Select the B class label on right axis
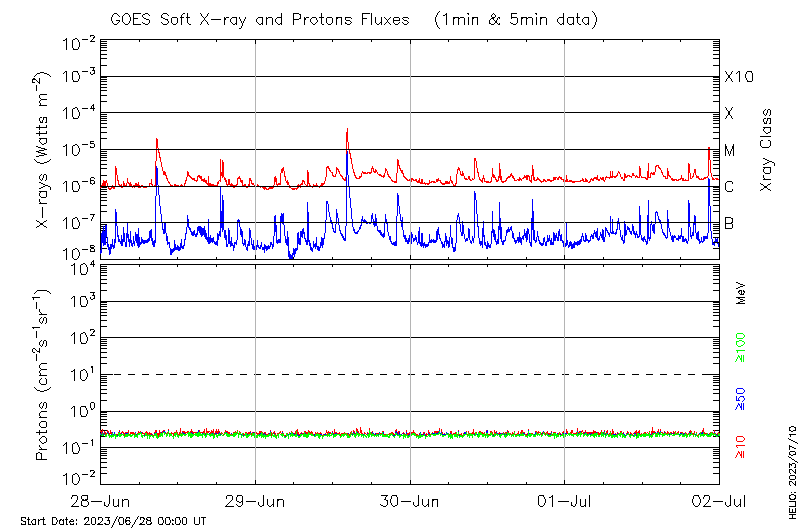800x530 pixels. tap(729, 223)
